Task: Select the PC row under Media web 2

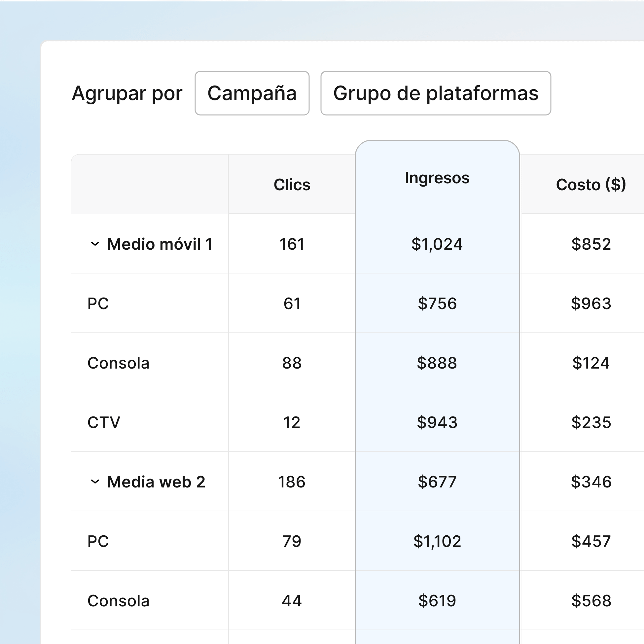Action: pyautogui.click(x=98, y=542)
